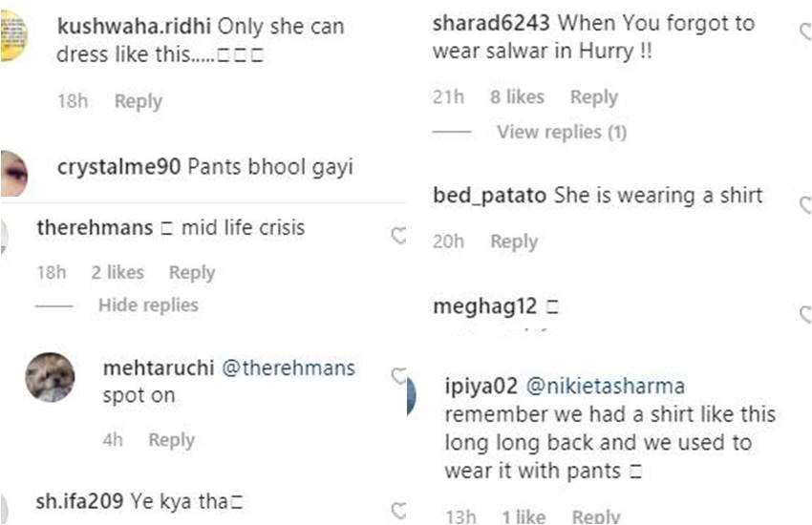The width and height of the screenshot is (812, 525).
Task: Reply to therehmans' mid life crisis comment
Action: click(192, 273)
